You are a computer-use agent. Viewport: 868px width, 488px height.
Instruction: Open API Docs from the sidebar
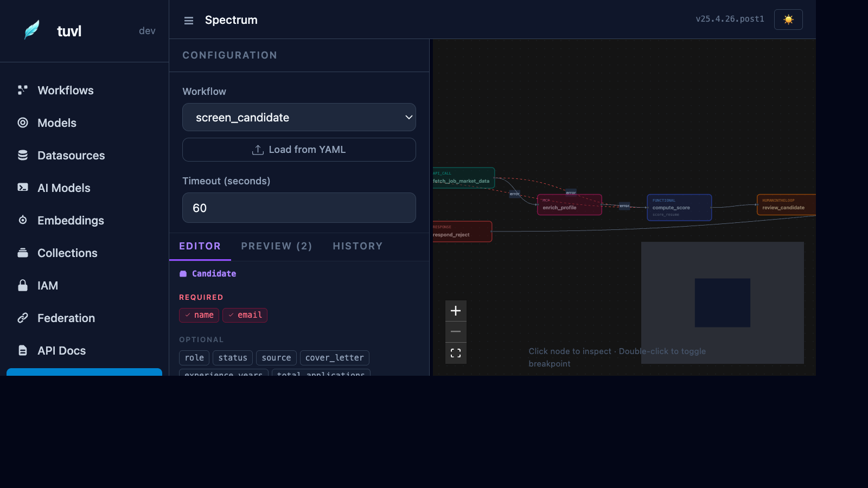(x=61, y=351)
